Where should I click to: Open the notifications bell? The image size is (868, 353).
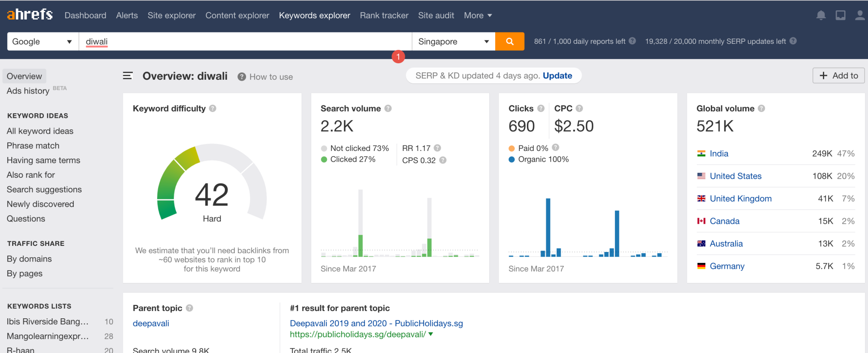click(821, 16)
